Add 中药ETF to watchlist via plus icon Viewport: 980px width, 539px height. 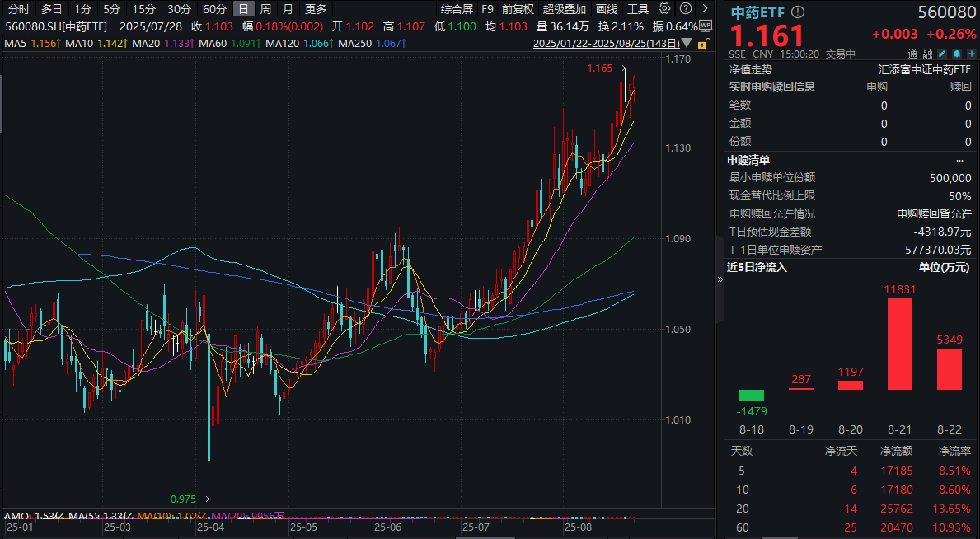(x=971, y=52)
